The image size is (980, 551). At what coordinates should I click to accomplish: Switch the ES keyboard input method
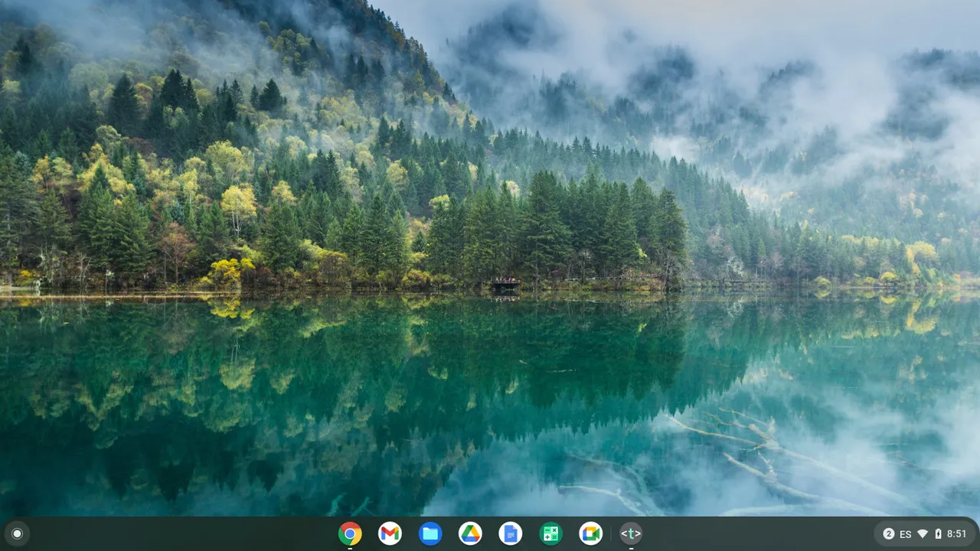click(x=906, y=533)
